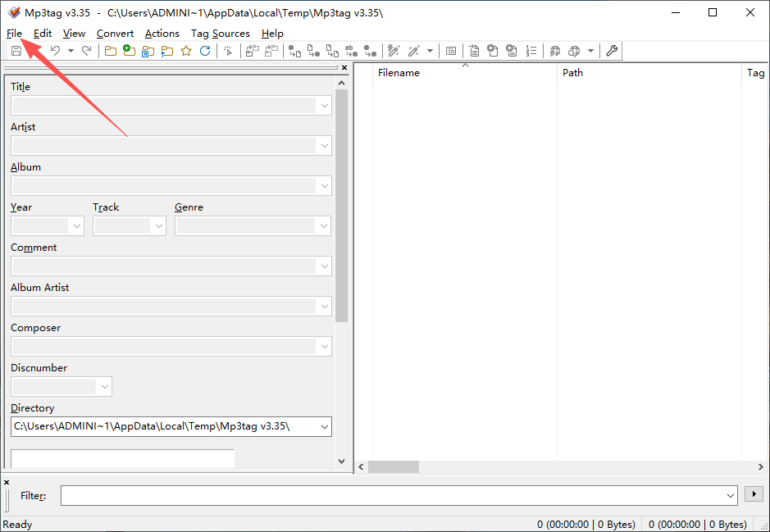Open the Edit menu
This screenshot has height=532, width=770.
(x=43, y=34)
